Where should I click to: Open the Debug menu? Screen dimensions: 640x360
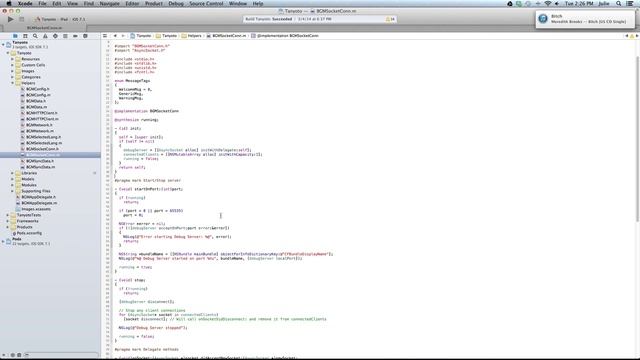176,3
